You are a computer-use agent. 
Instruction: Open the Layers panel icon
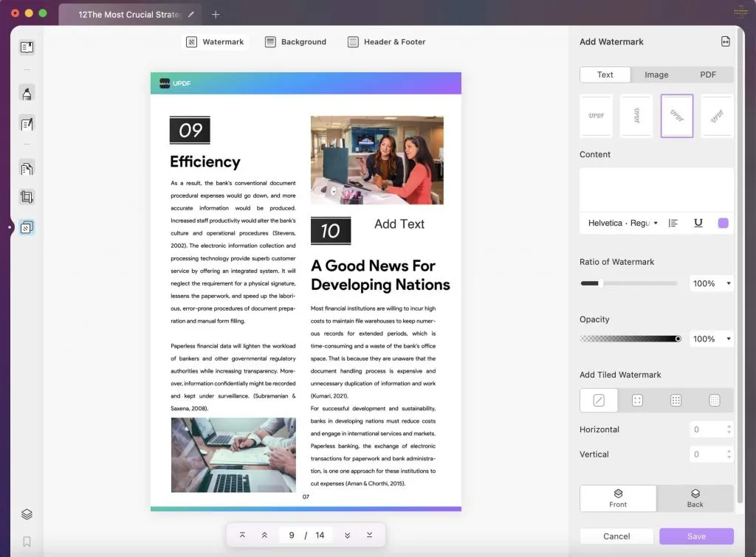(27, 514)
